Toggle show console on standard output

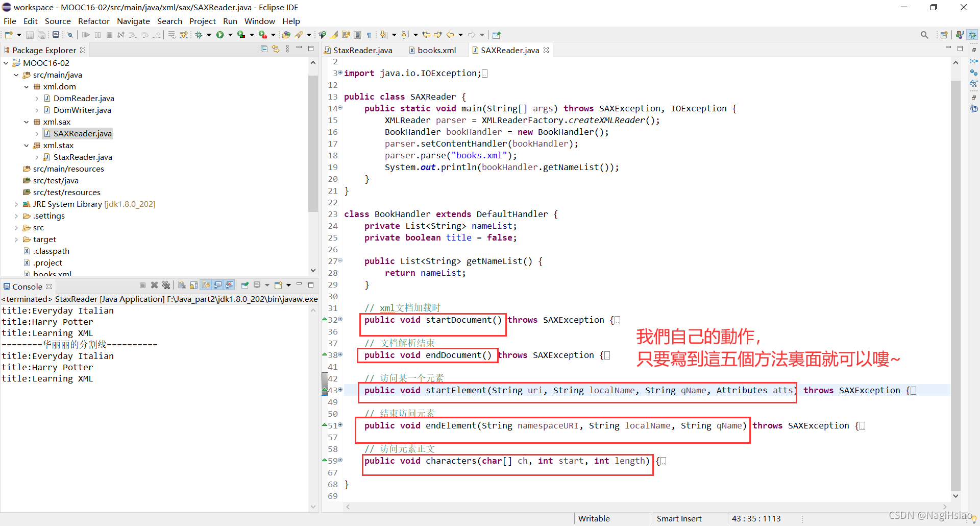217,285
